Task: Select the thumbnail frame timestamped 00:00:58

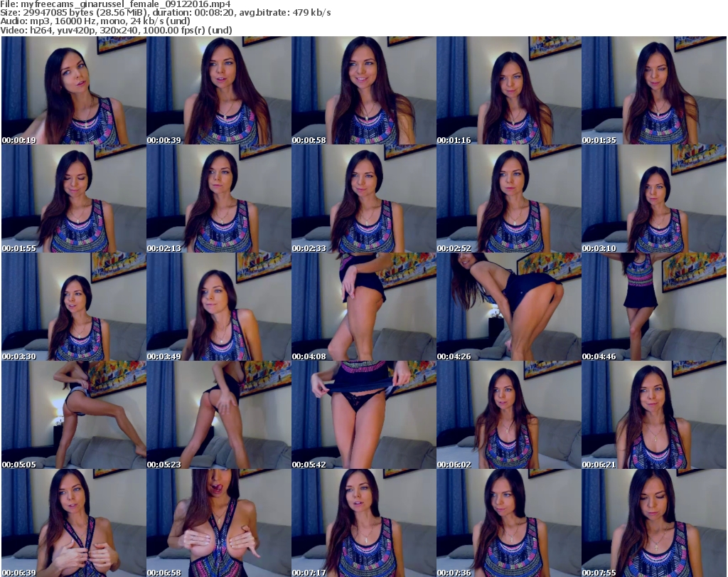Action: tap(363, 90)
